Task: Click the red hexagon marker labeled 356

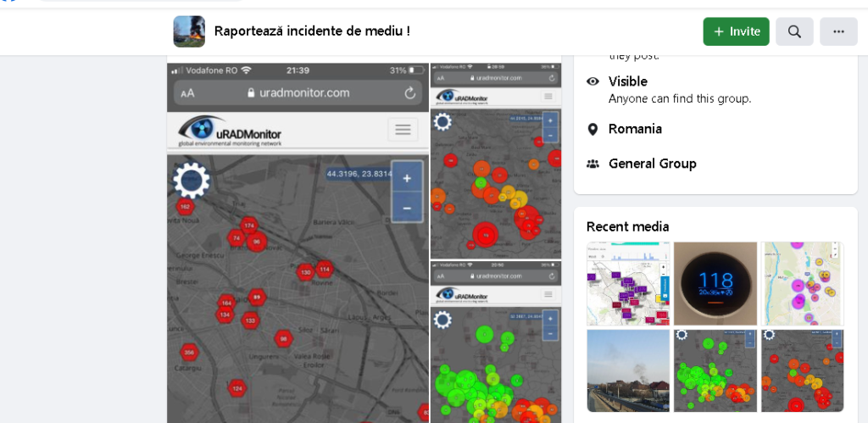Action: tap(189, 352)
